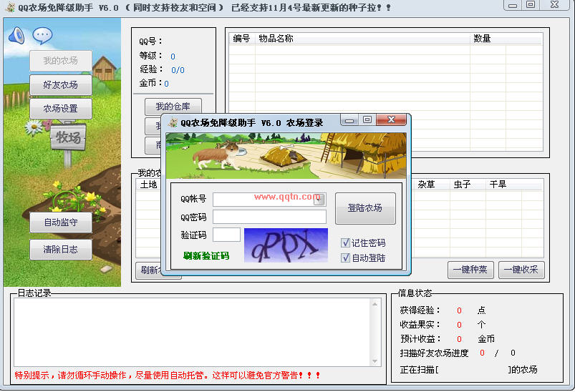Toggle 自动登陆 auto login checkbox

click(x=345, y=258)
